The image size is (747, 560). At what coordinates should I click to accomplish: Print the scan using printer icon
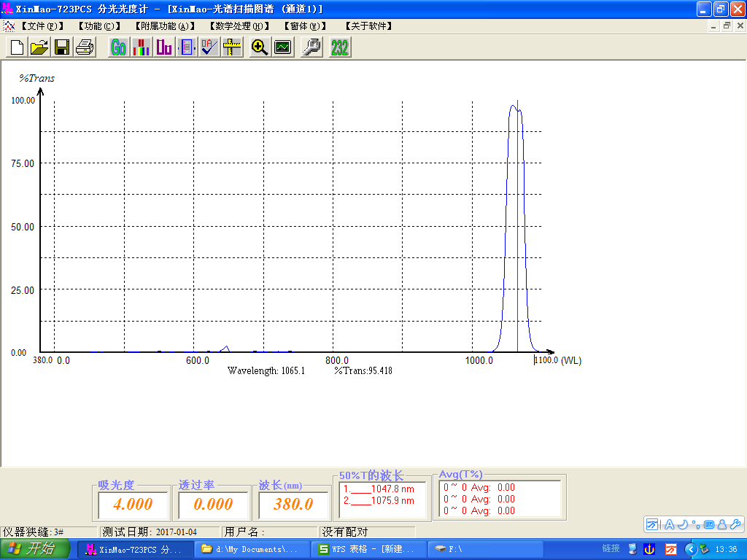tap(85, 47)
